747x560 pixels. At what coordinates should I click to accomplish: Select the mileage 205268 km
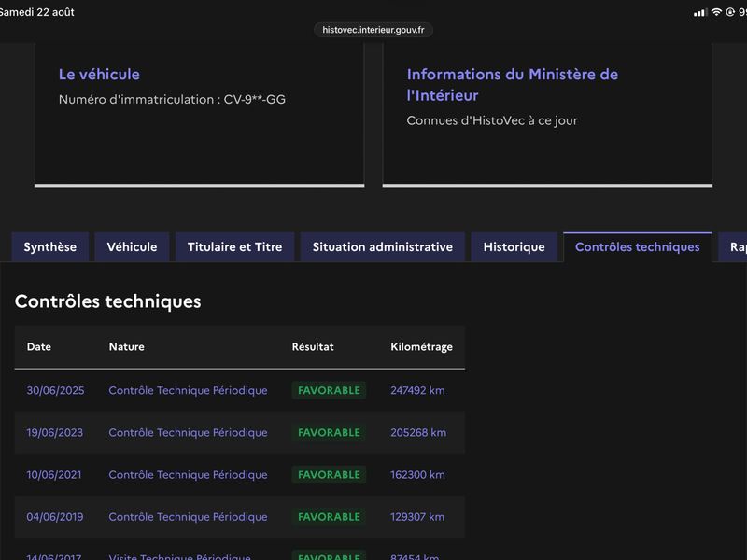point(418,432)
